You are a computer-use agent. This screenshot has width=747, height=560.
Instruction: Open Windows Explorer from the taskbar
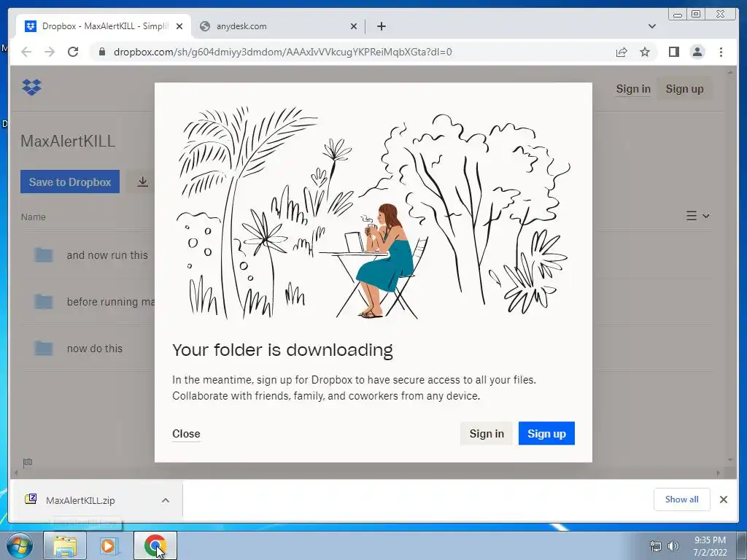point(65,545)
